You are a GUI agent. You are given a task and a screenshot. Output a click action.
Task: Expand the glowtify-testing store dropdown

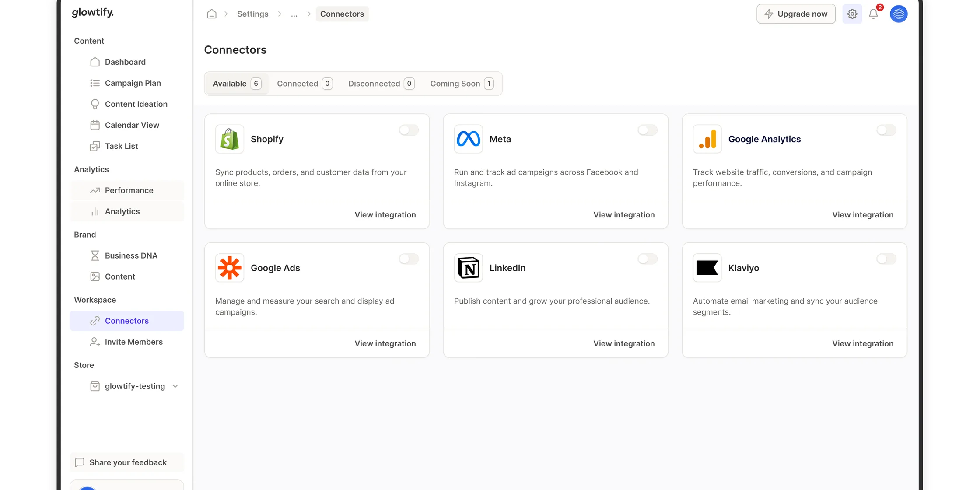pyautogui.click(x=175, y=386)
